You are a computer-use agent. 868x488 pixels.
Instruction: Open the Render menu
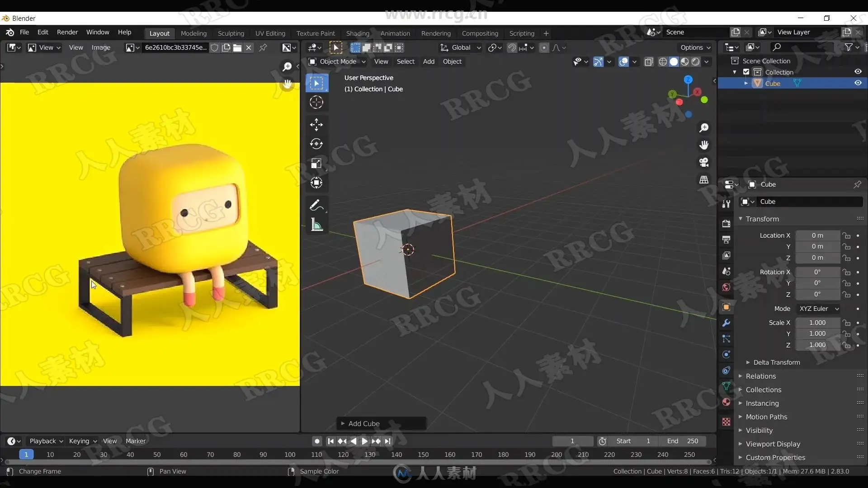67,32
